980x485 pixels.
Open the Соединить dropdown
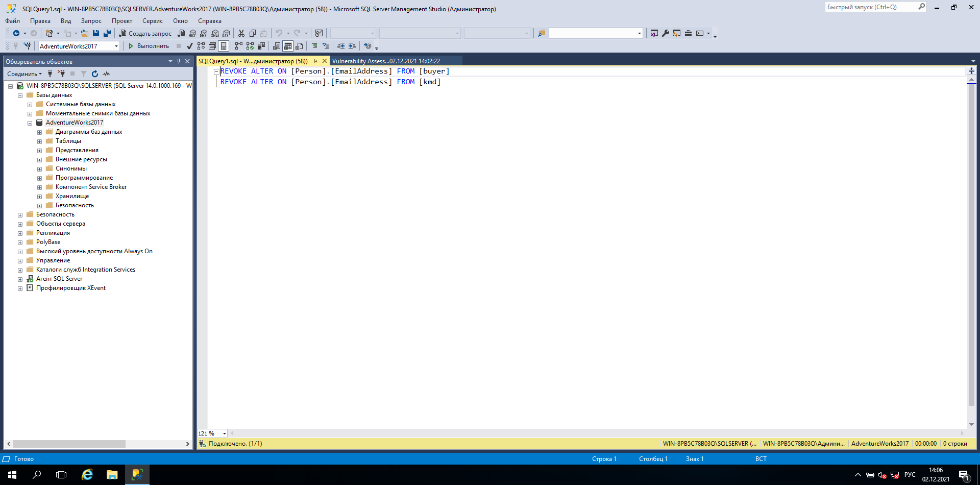coord(24,74)
